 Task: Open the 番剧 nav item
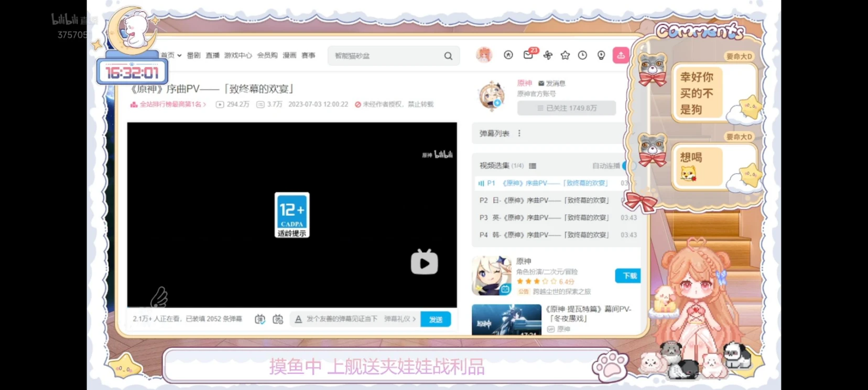point(193,55)
